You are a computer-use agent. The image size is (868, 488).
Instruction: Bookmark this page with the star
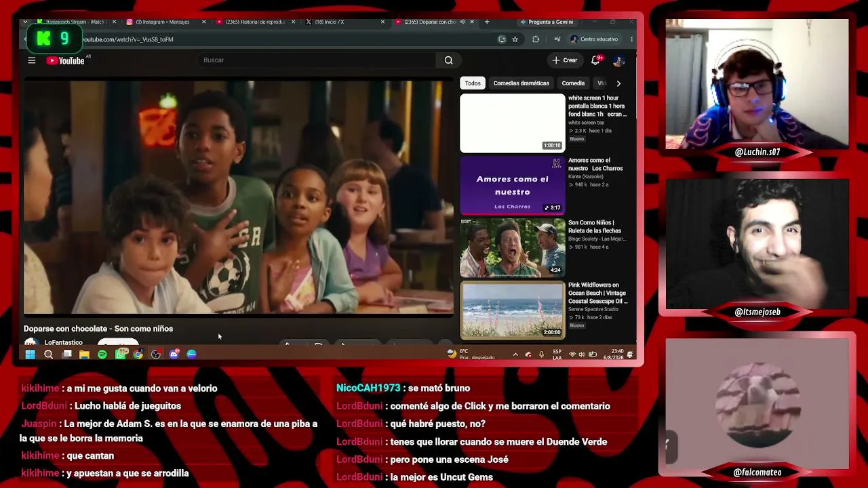515,39
